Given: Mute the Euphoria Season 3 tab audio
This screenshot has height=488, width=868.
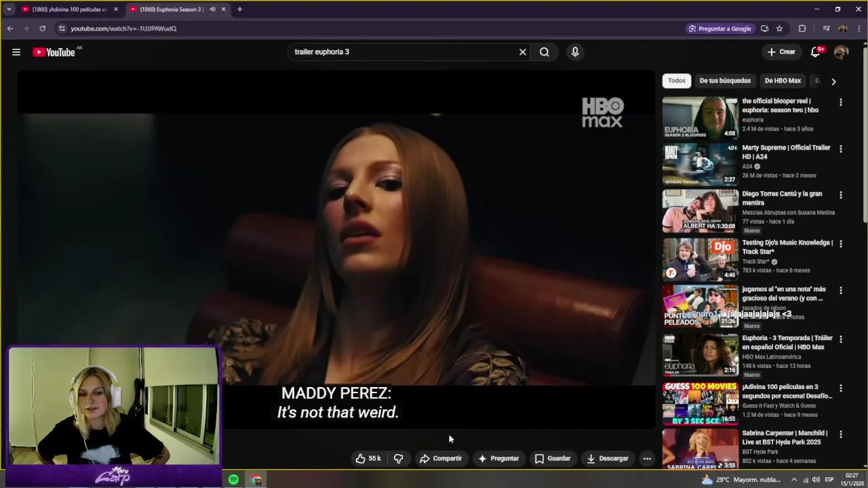Looking at the screenshot, I should 212,9.
